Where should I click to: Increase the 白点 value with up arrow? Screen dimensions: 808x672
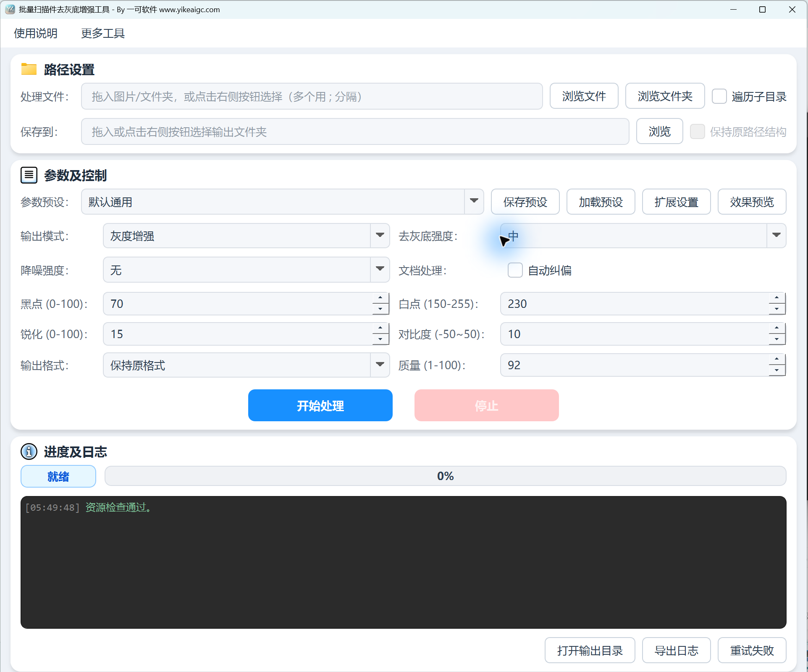pos(777,298)
